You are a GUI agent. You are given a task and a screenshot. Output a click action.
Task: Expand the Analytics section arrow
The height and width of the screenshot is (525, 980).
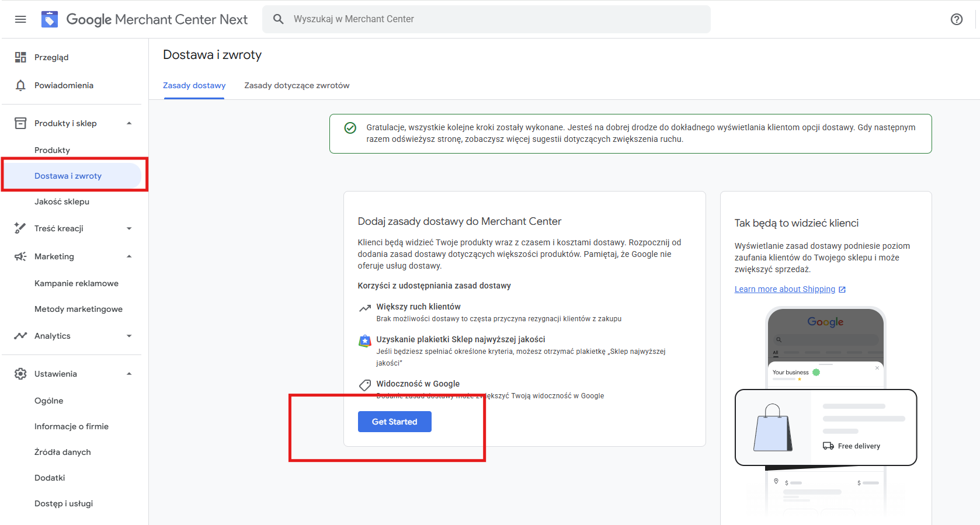coord(129,336)
